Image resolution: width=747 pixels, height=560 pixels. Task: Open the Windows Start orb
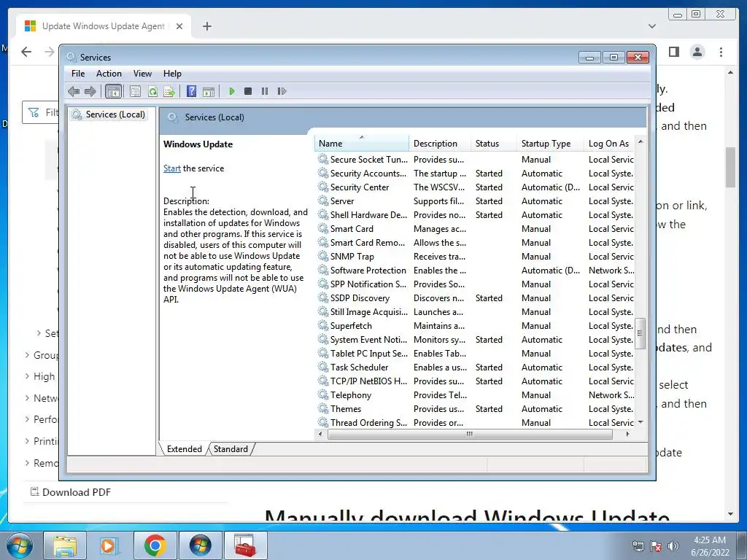click(x=19, y=545)
